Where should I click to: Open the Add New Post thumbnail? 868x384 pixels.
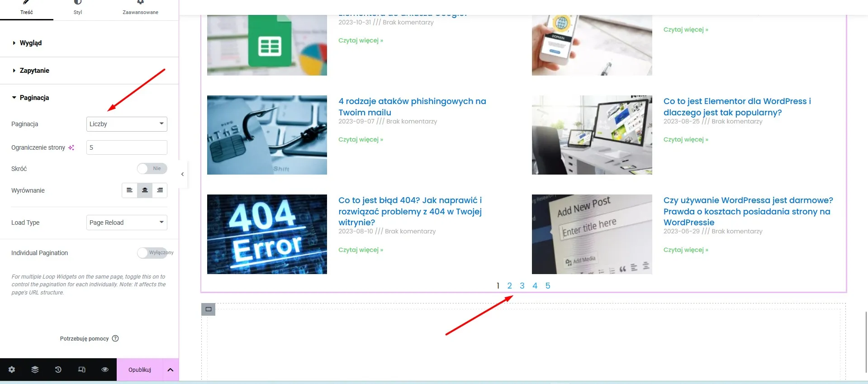coord(592,234)
